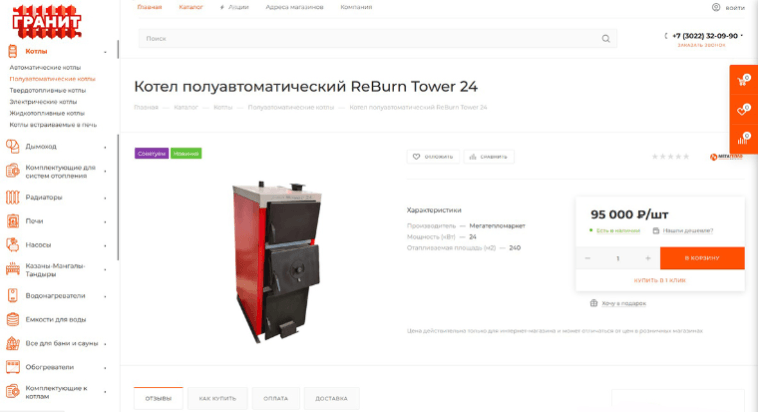Expand the Печи category arrow
The width and height of the screenshot is (758, 413).
point(105,222)
